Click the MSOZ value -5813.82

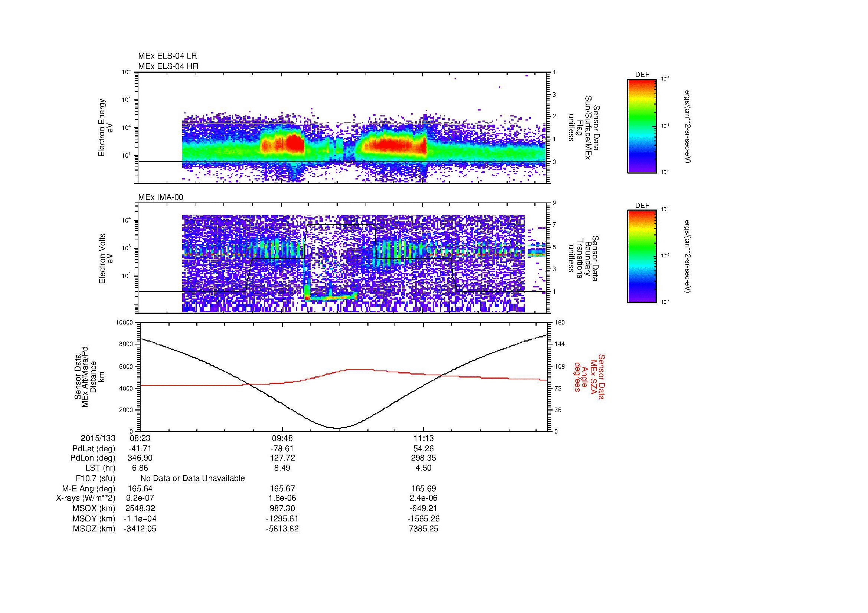[x=282, y=529]
